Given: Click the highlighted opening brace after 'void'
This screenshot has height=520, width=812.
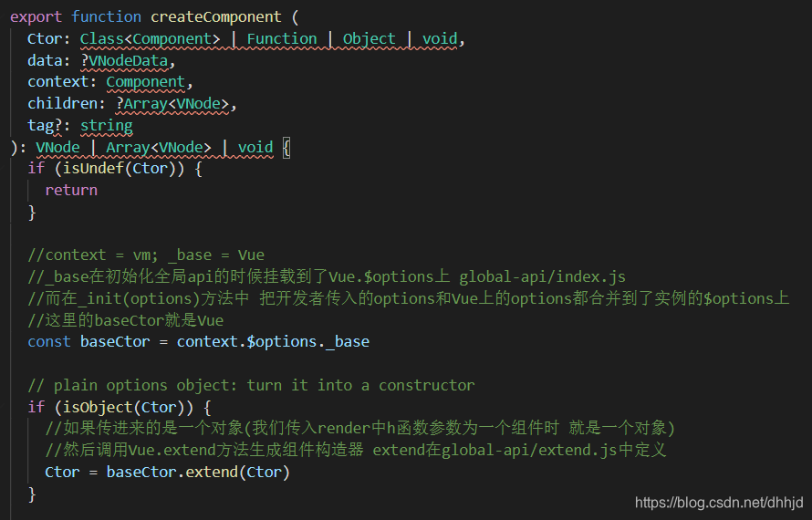Looking at the screenshot, I should [x=286, y=147].
